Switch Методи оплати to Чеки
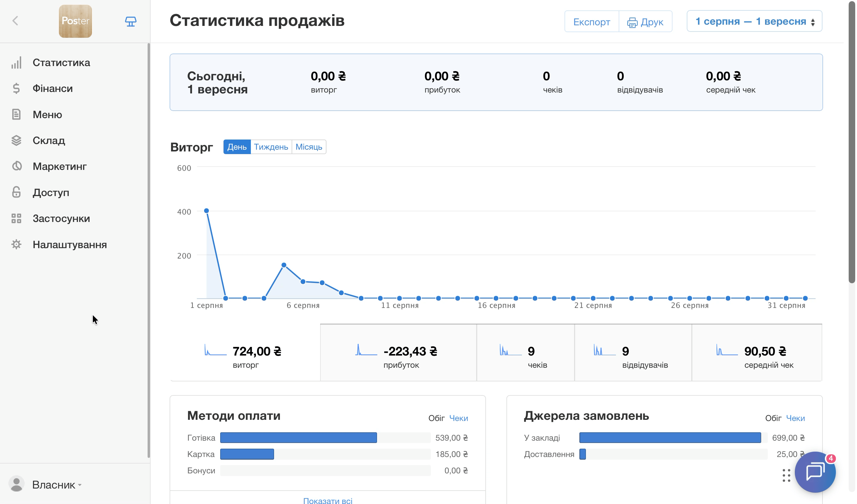Image resolution: width=857 pixels, height=504 pixels. [459, 418]
